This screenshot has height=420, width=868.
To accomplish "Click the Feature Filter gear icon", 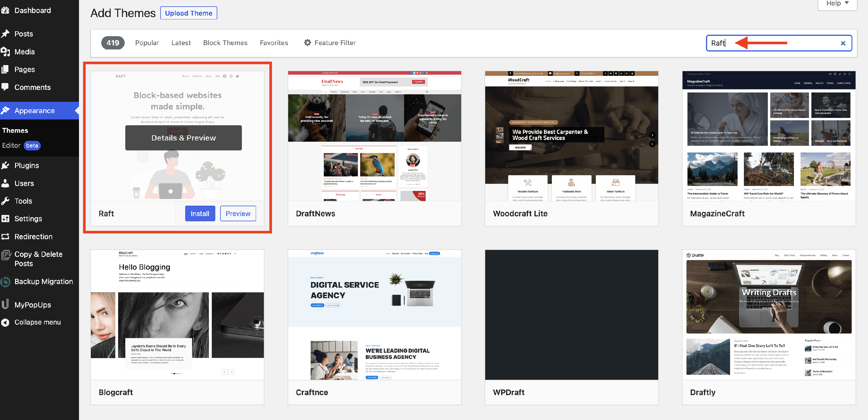I will [x=307, y=43].
